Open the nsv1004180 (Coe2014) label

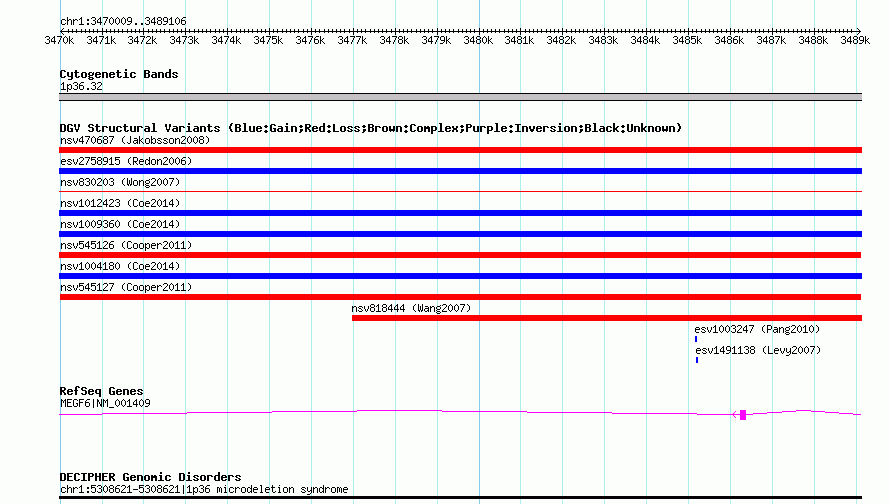pyautogui.click(x=120, y=266)
